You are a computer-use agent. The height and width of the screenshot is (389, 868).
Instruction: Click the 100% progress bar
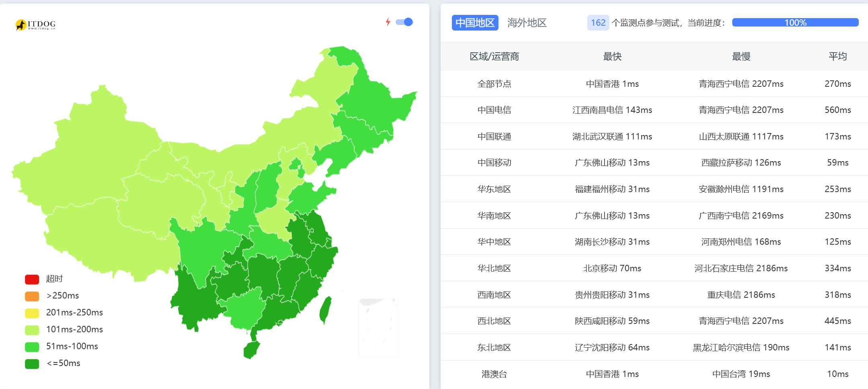click(795, 23)
